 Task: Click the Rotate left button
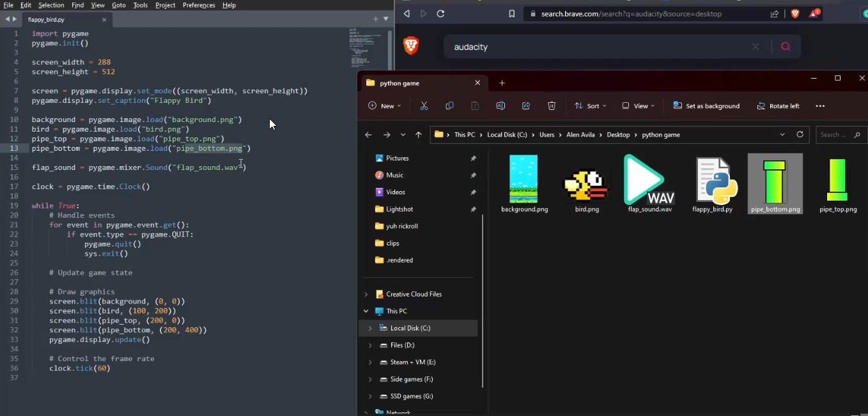click(778, 106)
